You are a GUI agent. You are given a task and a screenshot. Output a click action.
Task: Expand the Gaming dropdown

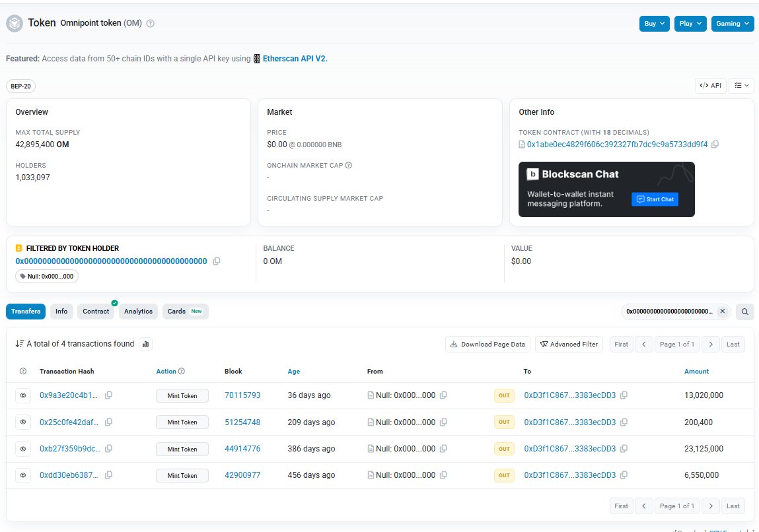pos(733,24)
